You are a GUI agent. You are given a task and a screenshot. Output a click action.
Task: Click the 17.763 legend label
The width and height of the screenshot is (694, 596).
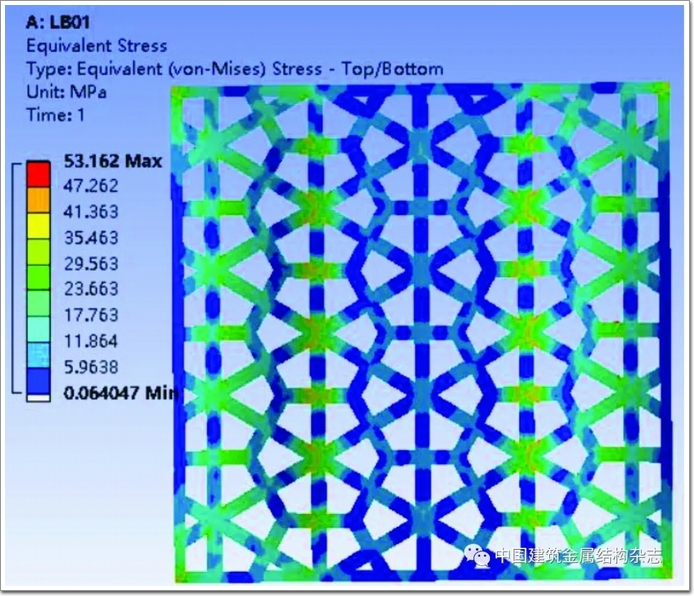[x=91, y=315]
